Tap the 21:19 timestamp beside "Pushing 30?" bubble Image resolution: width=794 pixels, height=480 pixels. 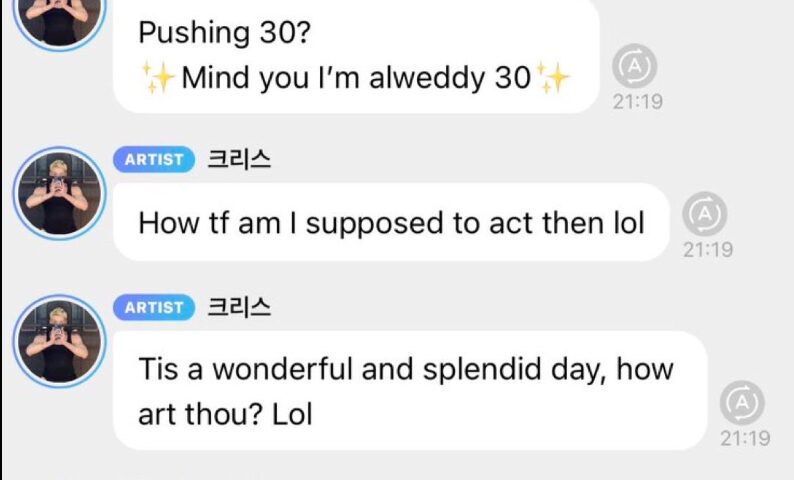[x=638, y=102]
